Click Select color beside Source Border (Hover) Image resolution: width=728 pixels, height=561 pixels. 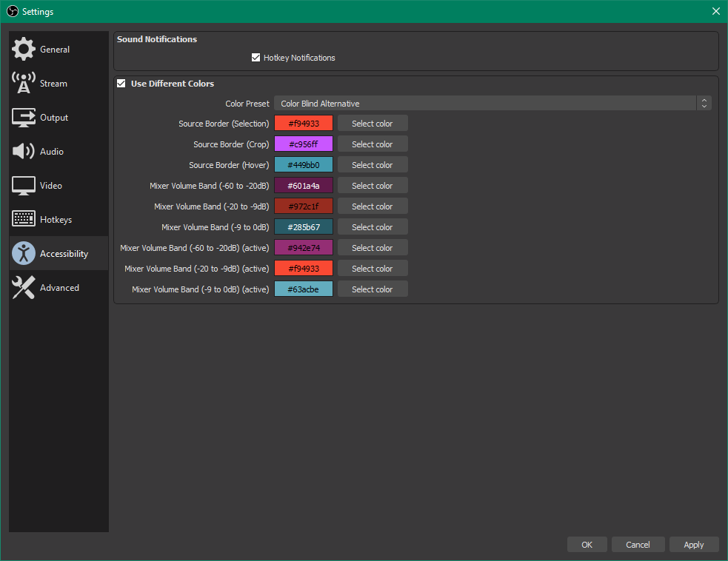point(373,164)
